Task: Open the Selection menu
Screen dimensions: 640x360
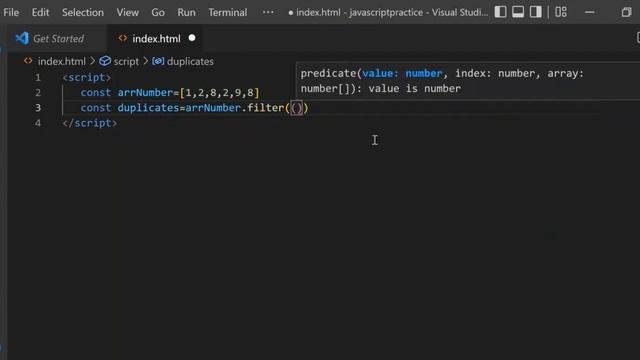Action: click(83, 12)
